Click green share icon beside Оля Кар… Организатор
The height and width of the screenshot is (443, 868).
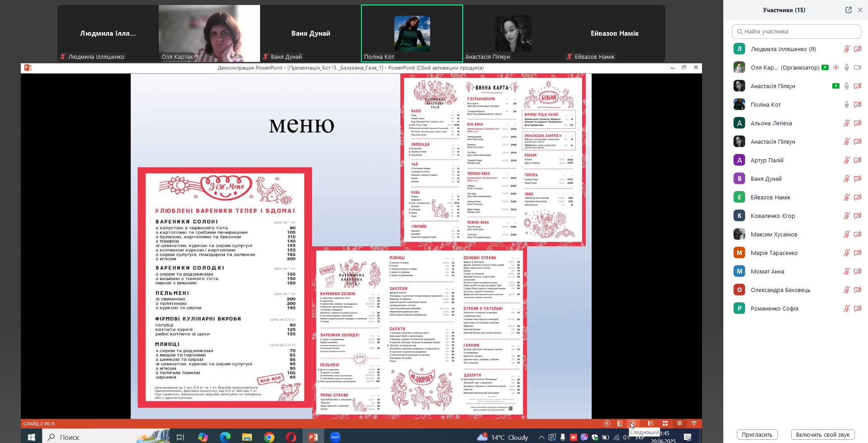(825, 67)
